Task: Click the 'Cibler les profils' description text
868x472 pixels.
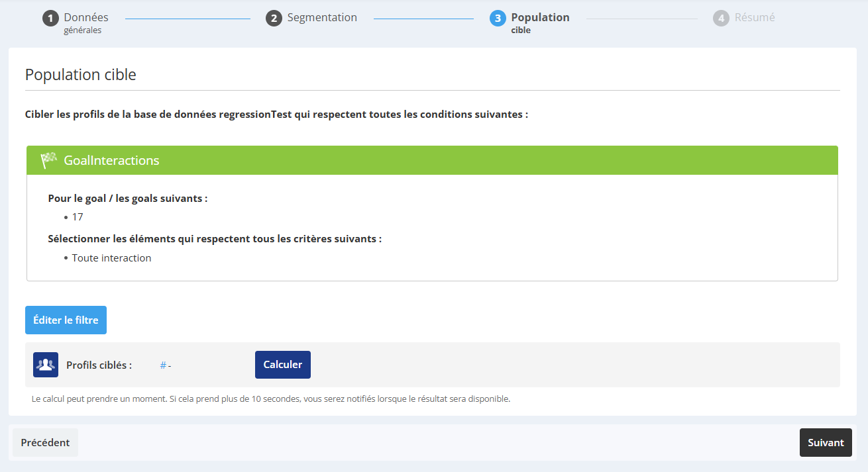Action: click(x=276, y=115)
